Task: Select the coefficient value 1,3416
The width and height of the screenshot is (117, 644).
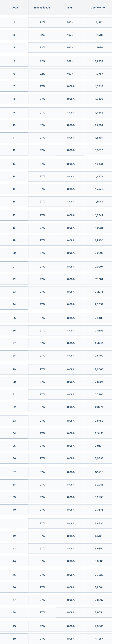Action: tap(99, 86)
